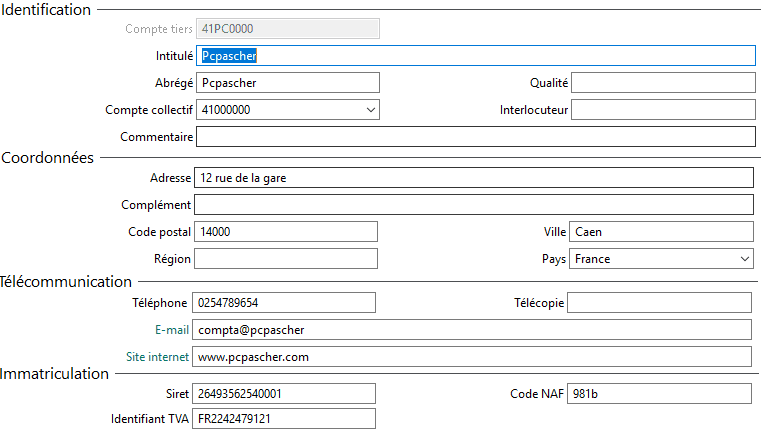Screen dimensions: 761x438
Task: Open the Compte collectif dropdown arrow
Action: (371, 110)
